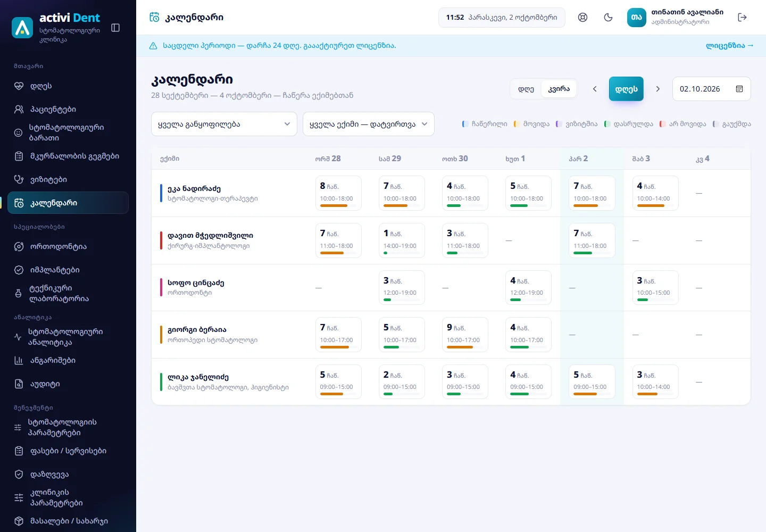
Task: Open სტომატოლოგიური ბარათი menu item
Action: (x=68, y=132)
